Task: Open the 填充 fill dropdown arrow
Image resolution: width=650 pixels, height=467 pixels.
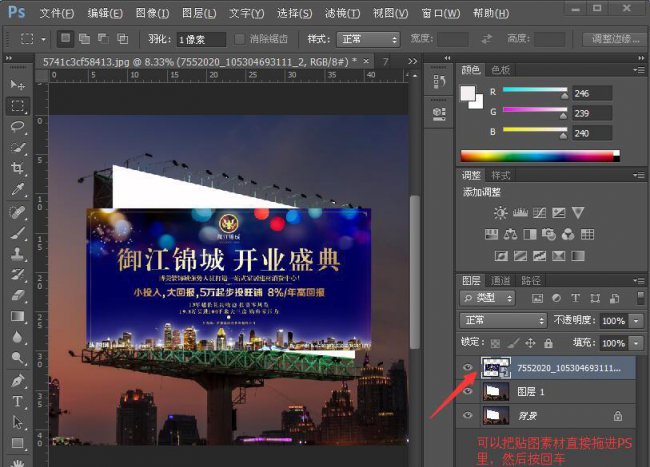Action: coord(636,343)
